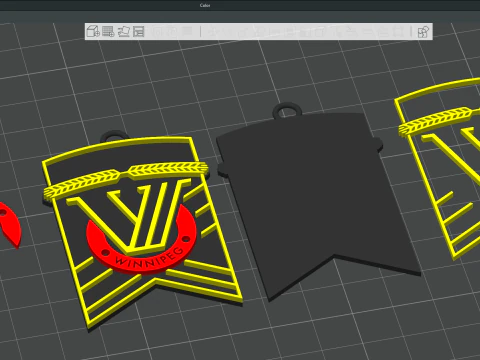Click the Add plate icon in toolbar
This screenshot has height=360, width=480.
[108, 32]
